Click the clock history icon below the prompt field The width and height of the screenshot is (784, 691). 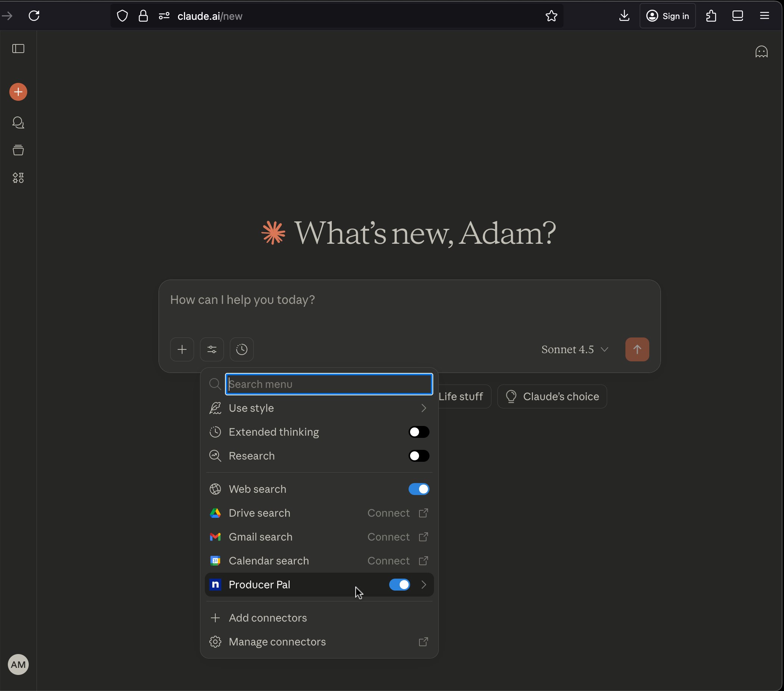pos(241,349)
